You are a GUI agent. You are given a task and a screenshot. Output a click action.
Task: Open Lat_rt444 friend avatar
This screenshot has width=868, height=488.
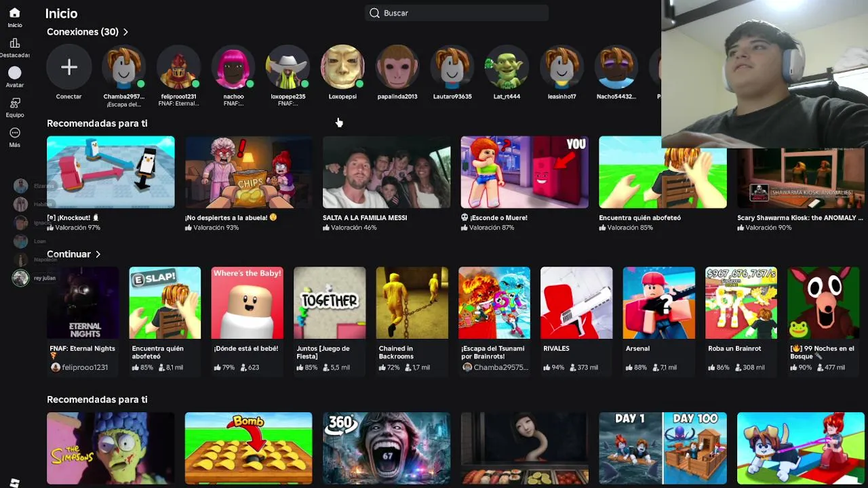(507, 67)
